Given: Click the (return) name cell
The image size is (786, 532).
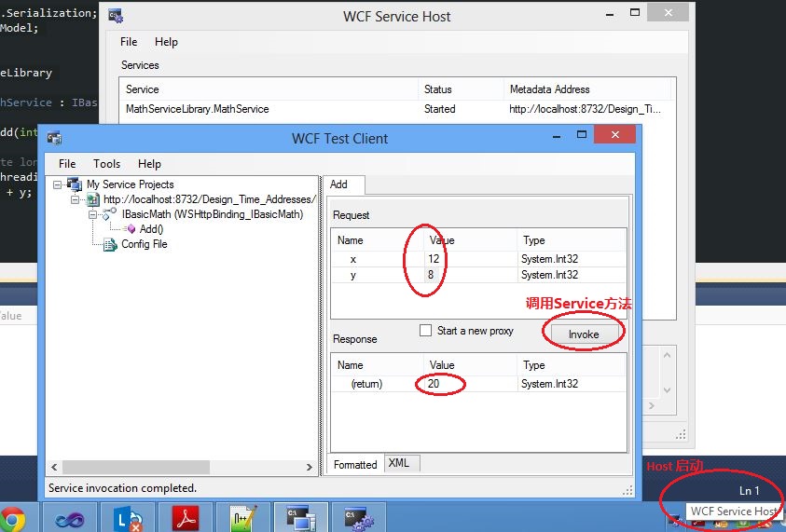Looking at the screenshot, I should tap(366, 384).
